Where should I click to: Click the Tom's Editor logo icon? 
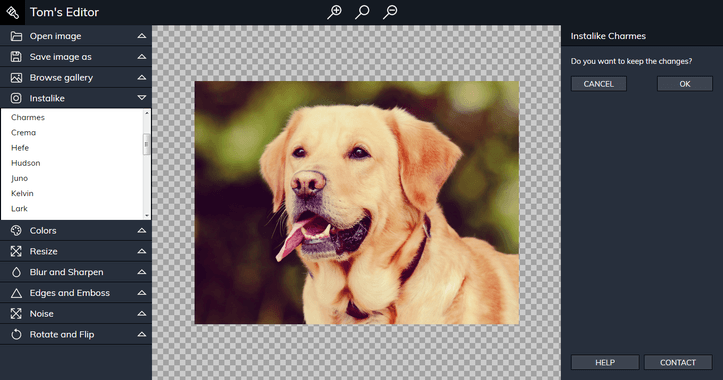(12, 12)
